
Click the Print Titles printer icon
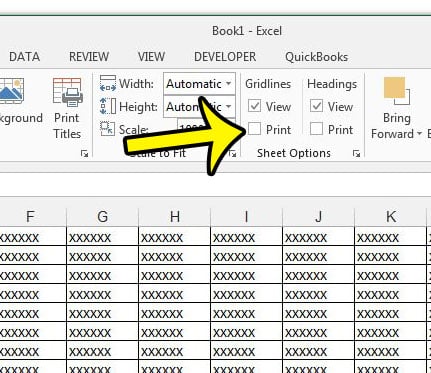(x=67, y=92)
